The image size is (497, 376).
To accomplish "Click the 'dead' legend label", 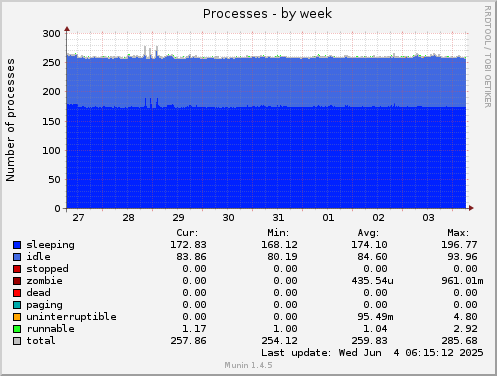I will tap(39, 293).
